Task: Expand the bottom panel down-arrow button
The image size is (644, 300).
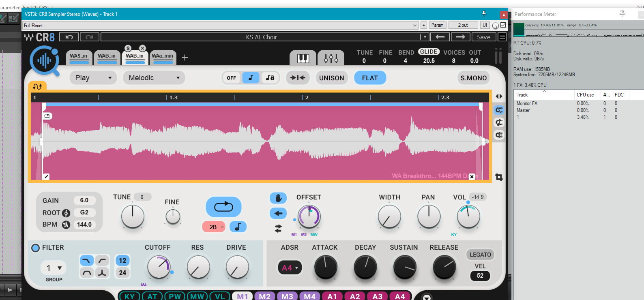Action: coord(427,297)
